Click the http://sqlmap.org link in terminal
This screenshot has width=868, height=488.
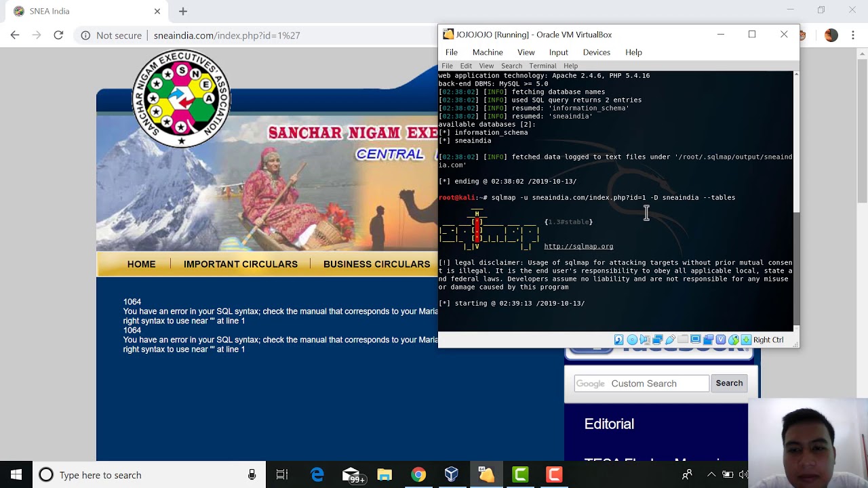pos(578,246)
